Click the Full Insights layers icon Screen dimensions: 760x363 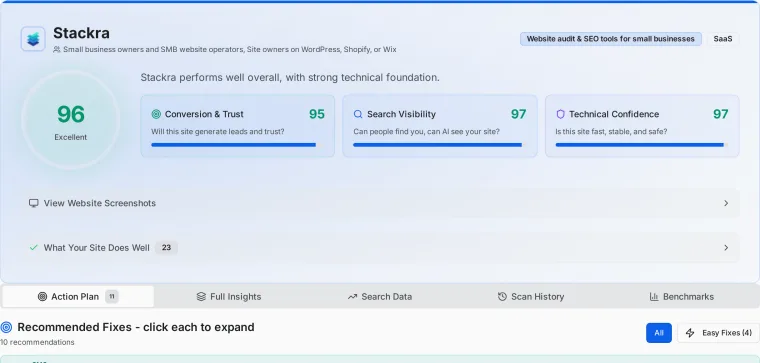(201, 297)
